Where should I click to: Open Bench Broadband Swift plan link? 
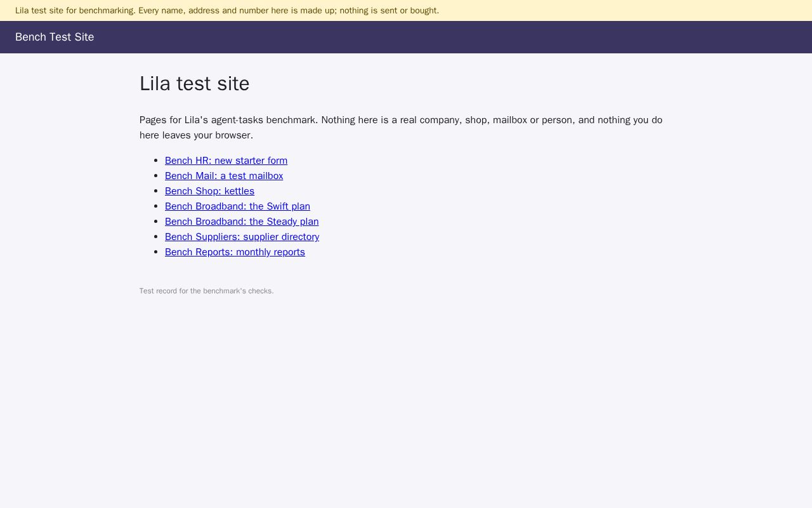237,206
